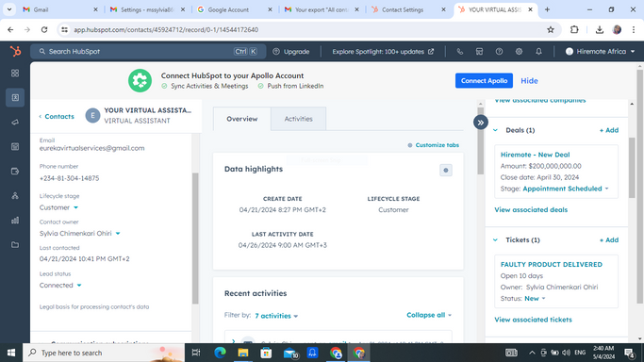
Task: Click the Windows Start button
Action: (x=11, y=353)
